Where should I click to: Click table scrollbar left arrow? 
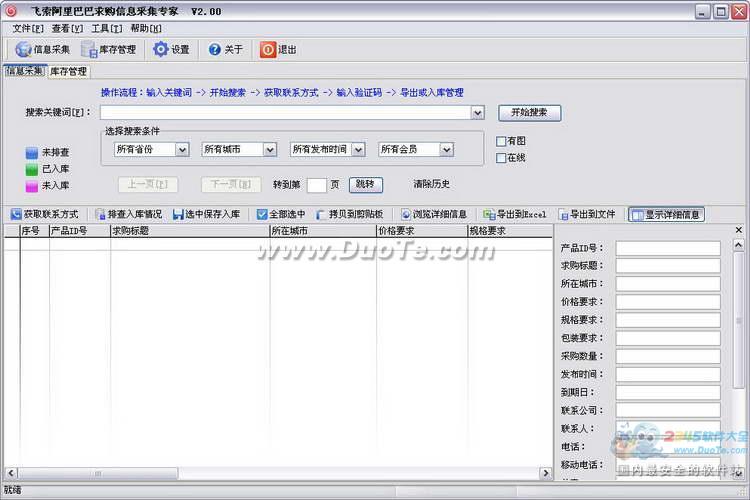[11, 473]
